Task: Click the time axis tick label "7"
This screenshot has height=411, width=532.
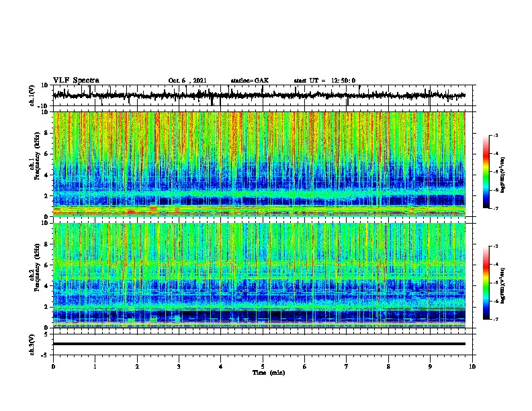Action: 347,367
